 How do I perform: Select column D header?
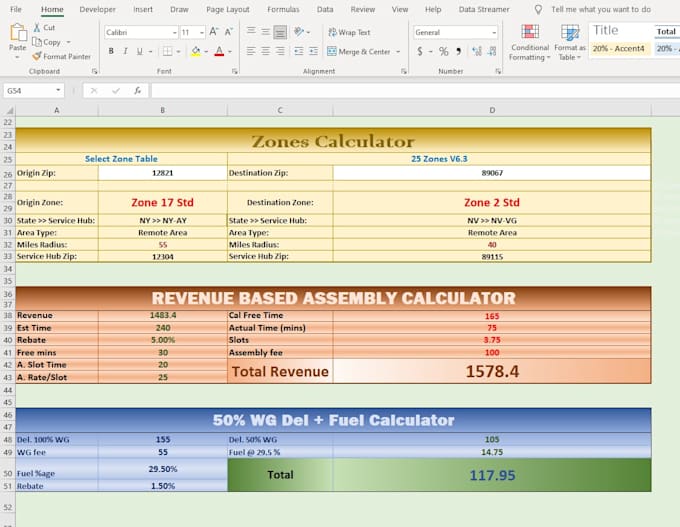492,110
